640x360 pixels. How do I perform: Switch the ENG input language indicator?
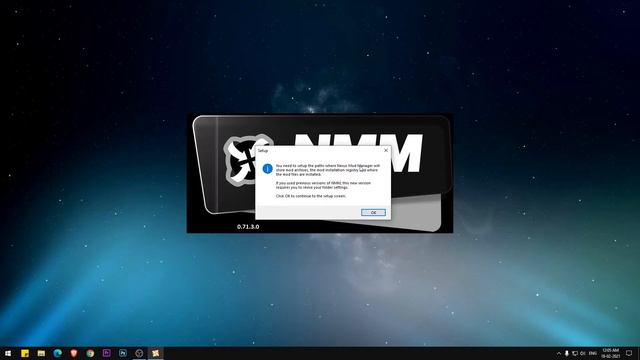pos(593,353)
